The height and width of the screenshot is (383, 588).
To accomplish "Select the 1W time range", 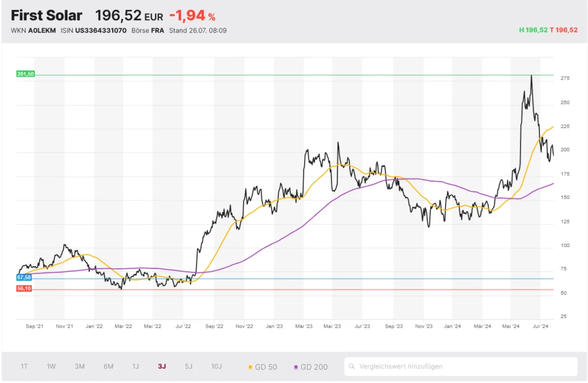I will click(x=51, y=367).
